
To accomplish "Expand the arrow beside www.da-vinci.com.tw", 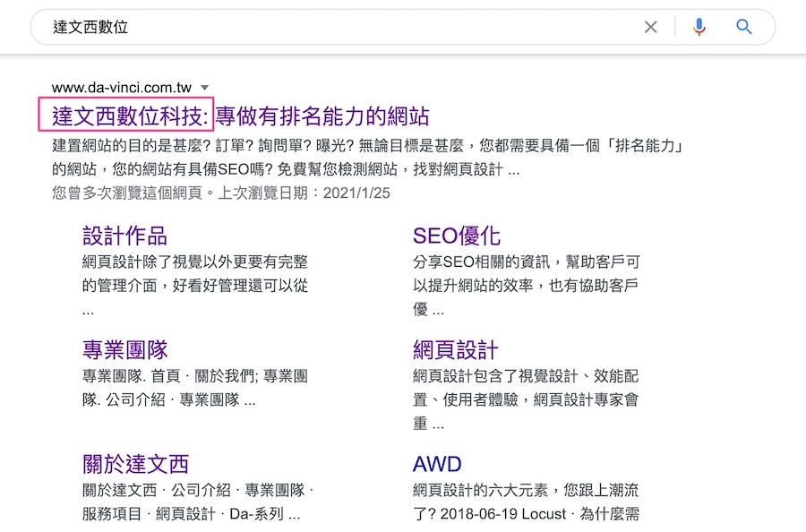I will [204, 88].
